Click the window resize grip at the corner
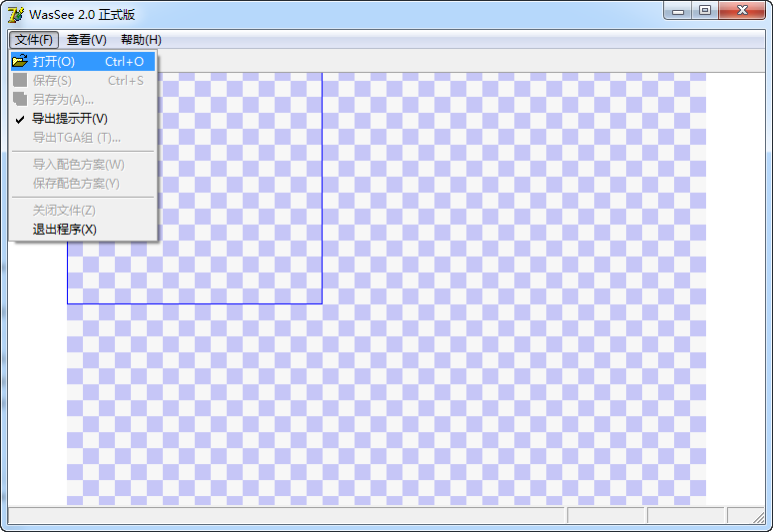Image resolution: width=773 pixels, height=532 pixels. 759,517
